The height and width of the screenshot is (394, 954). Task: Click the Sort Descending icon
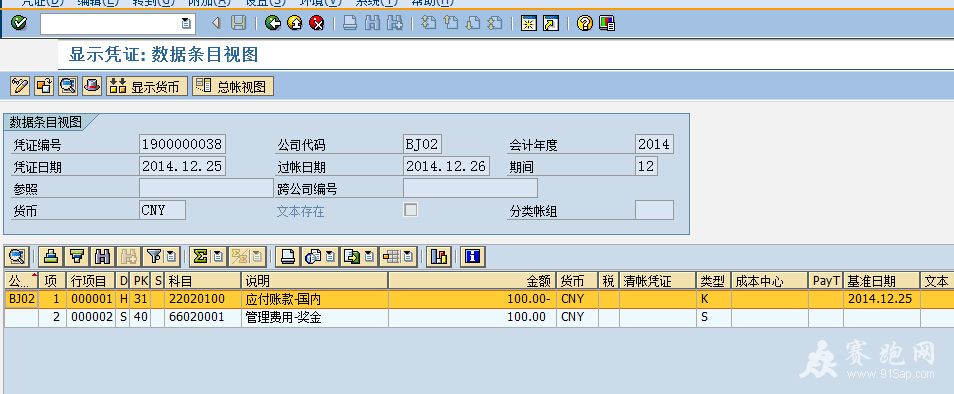coord(77,257)
